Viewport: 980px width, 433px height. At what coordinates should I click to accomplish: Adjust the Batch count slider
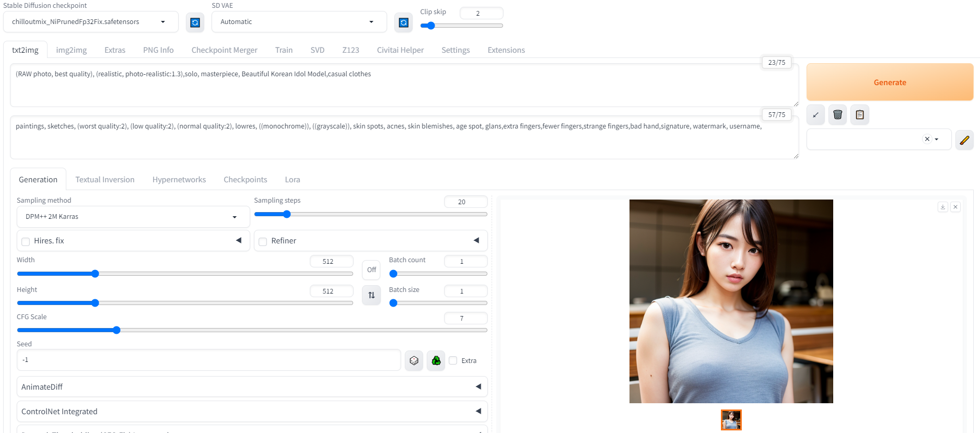point(438,274)
